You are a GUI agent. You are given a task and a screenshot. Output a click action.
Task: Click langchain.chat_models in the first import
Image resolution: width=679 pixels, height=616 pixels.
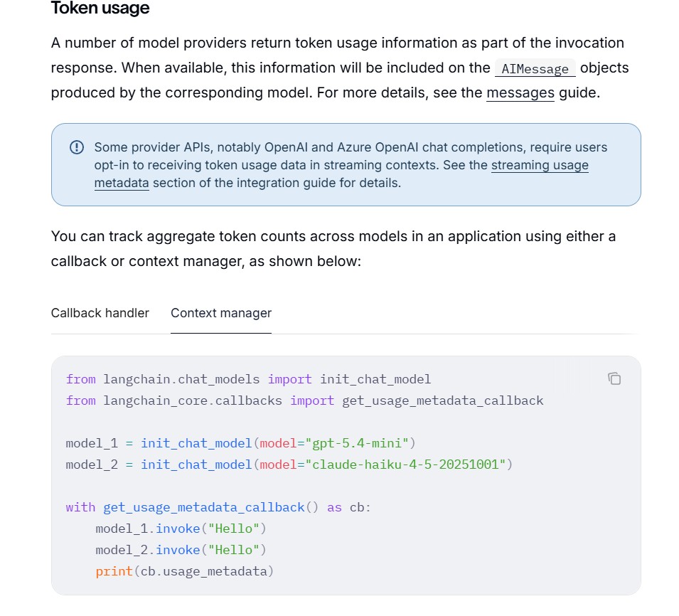[x=181, y=379]
